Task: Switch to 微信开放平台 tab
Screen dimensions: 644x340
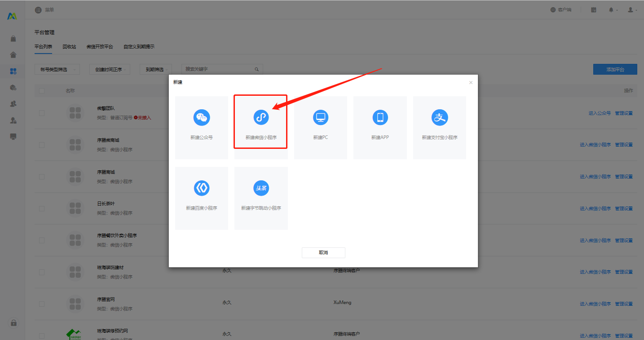Action: pyautogui.click(x=100, y=47)
